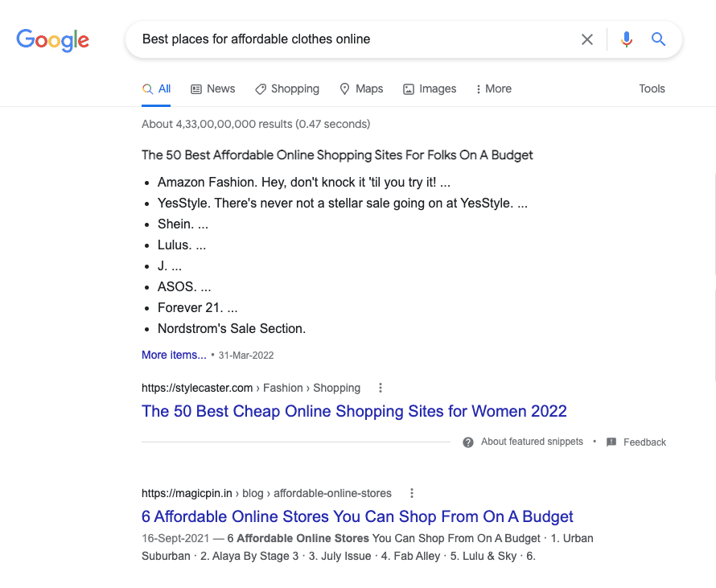Click inside the search input field

click(x=346, y=39)
